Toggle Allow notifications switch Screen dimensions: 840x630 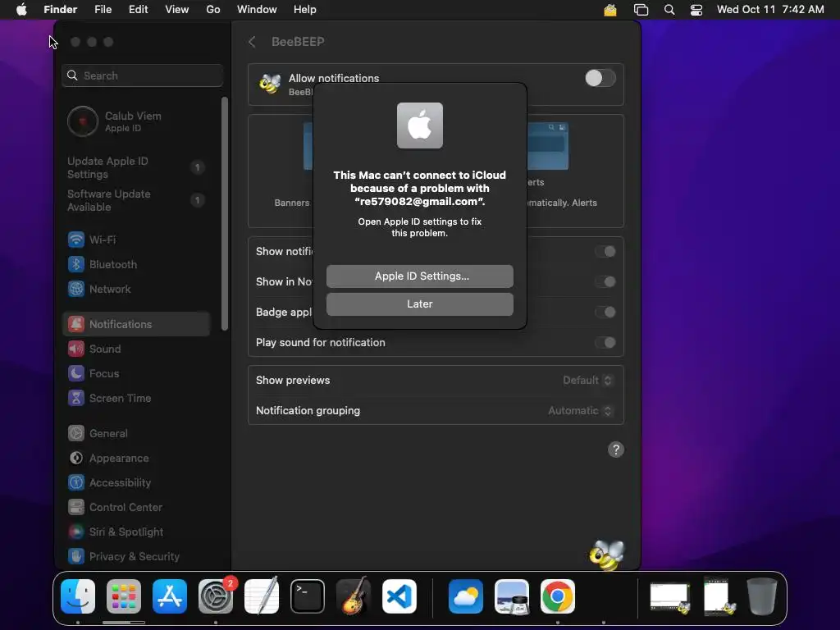[600, 78]
